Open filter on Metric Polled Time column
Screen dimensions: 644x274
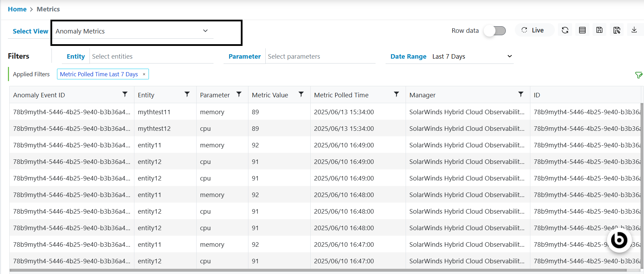[x=396, y=95]
